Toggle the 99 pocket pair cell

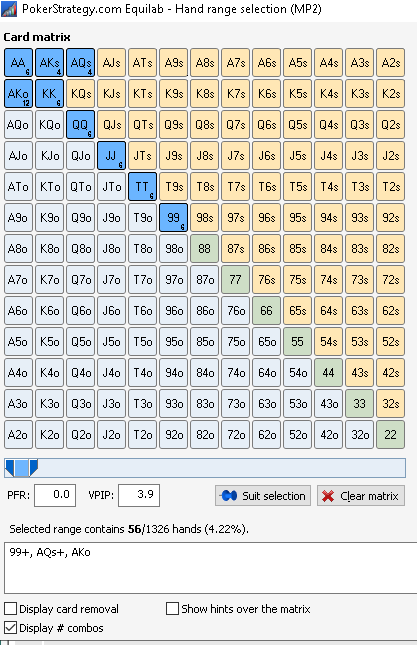pos(174,218)
